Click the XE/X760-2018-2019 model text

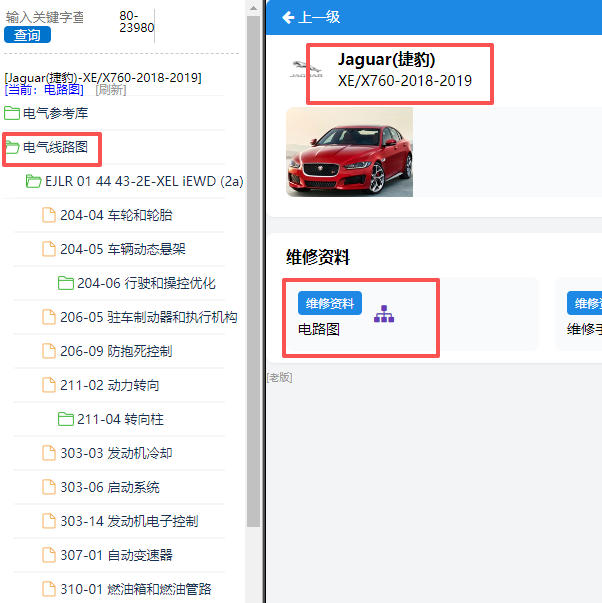(x=405, y=80)
